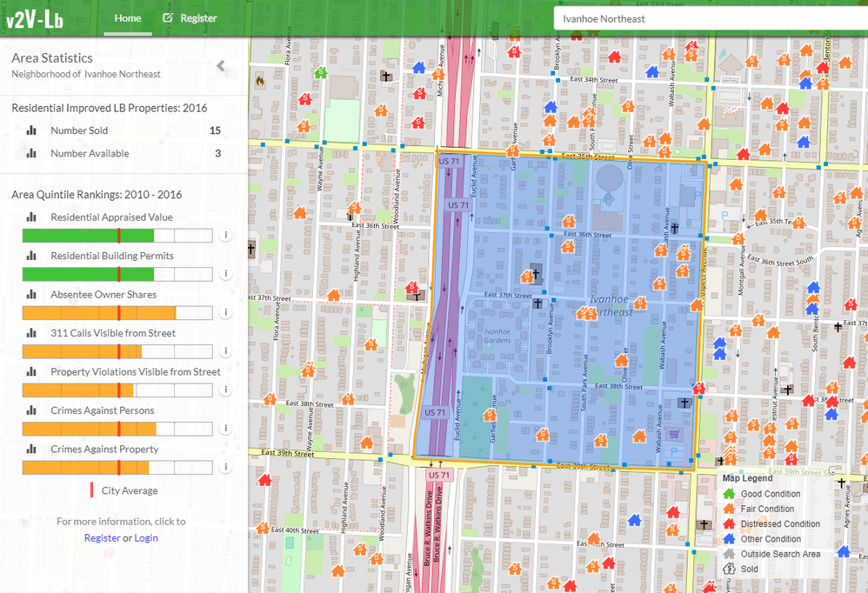Click the Good Condition legend entry
Screen dimensions: 868x593
point(762,493)
